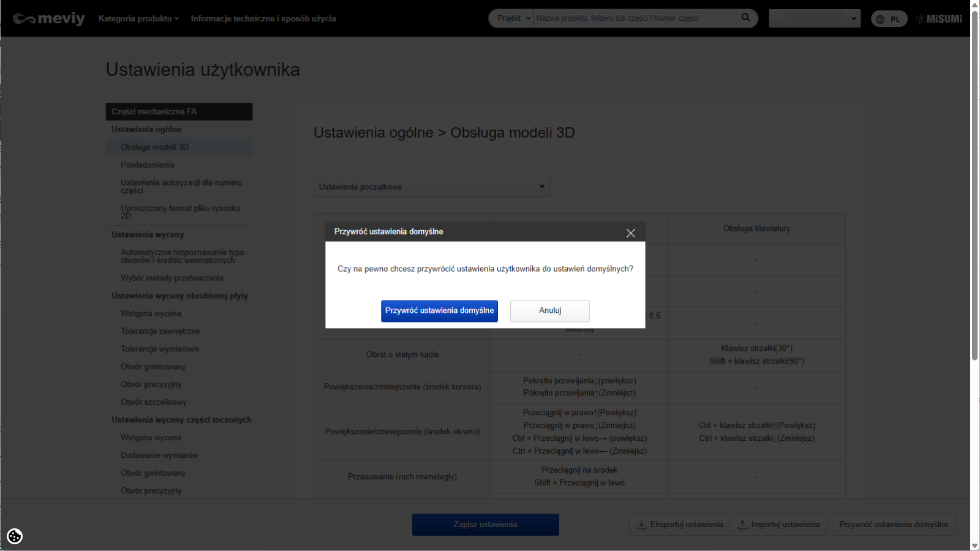This screenshot has height=551, width=980.
Task: Click the search magnifier icon
Action: coord(745,18)
